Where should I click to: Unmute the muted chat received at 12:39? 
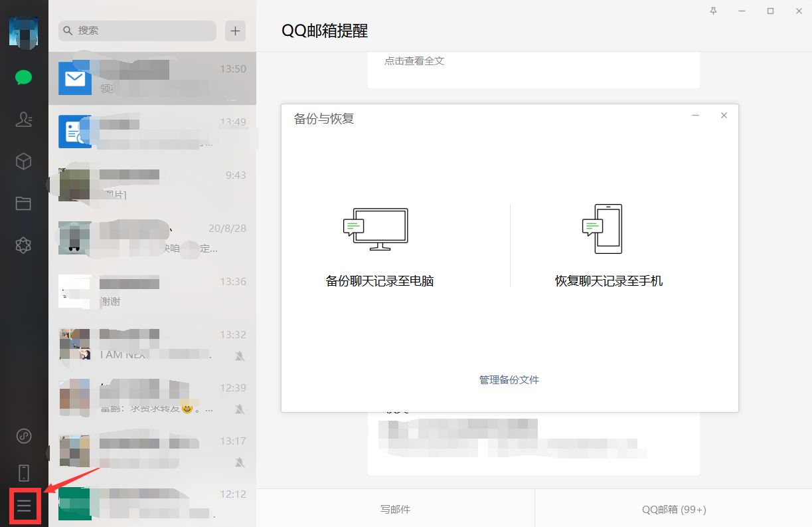coord(239,409)
